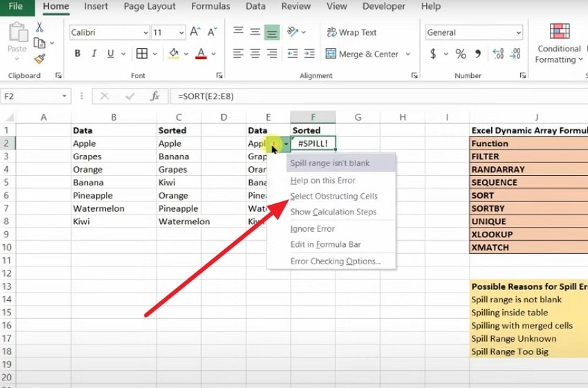Choose Help on this Error
The width and height of the screenshot is (588, 388).
coord(322,181)
